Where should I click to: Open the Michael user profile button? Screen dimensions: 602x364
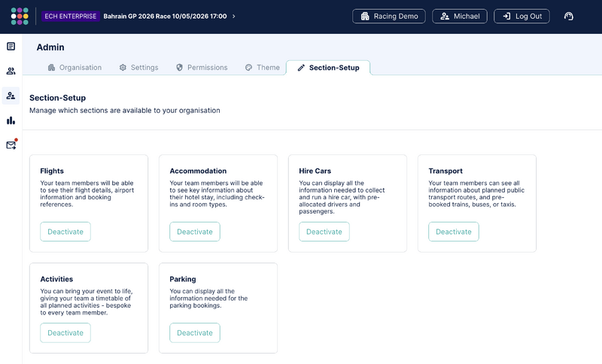tap(460, 16)
